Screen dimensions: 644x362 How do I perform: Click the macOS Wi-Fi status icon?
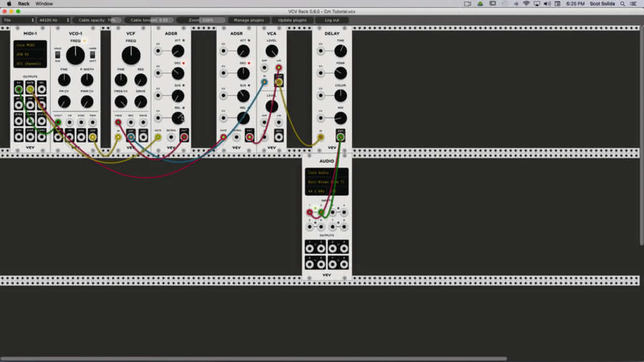click(x=526, y=4)
